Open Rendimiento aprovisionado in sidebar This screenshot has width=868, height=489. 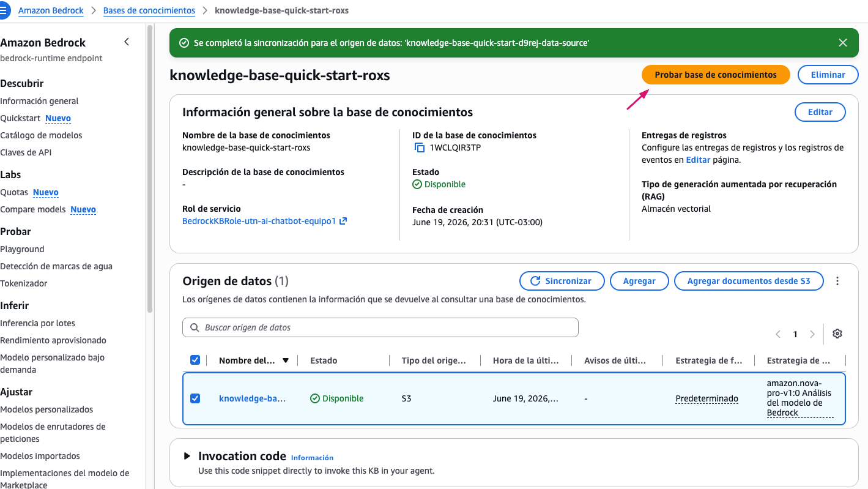53,340
